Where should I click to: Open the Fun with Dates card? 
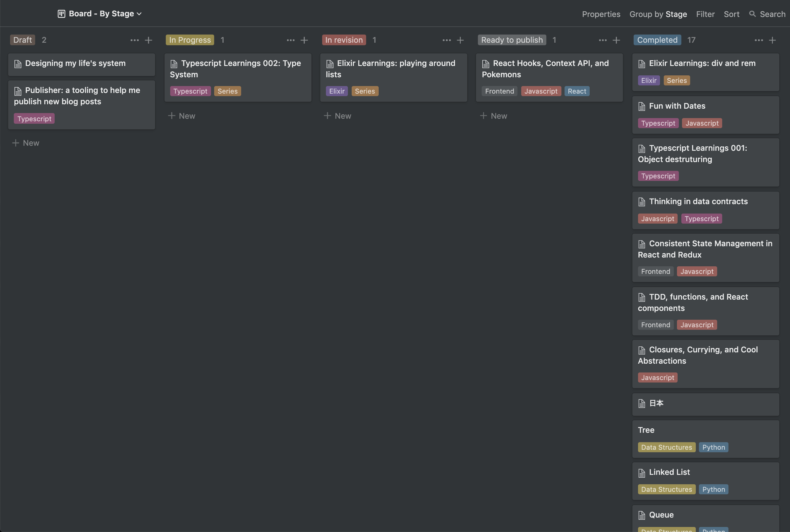[677, 106]
